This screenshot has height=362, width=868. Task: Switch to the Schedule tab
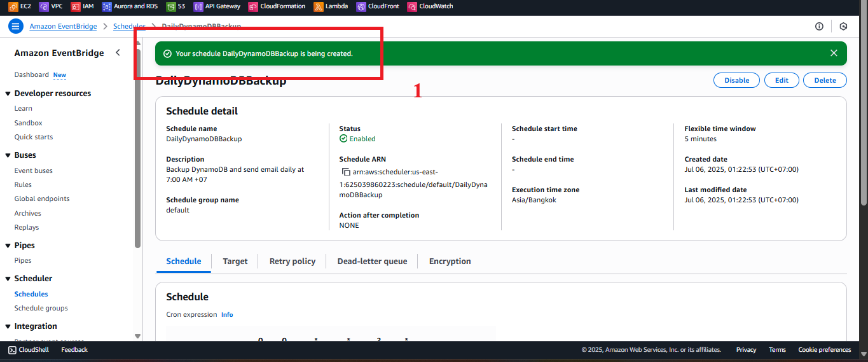(184, 261)
